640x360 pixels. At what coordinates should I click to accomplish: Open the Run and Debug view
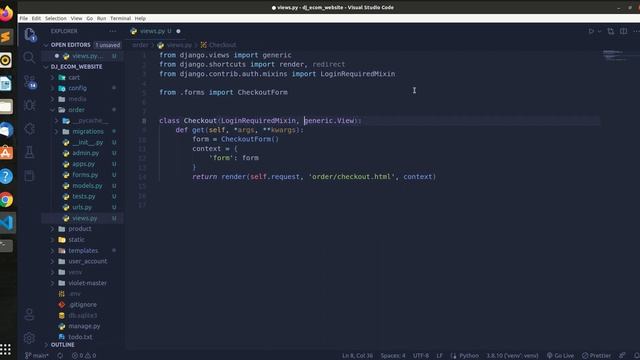29,105
